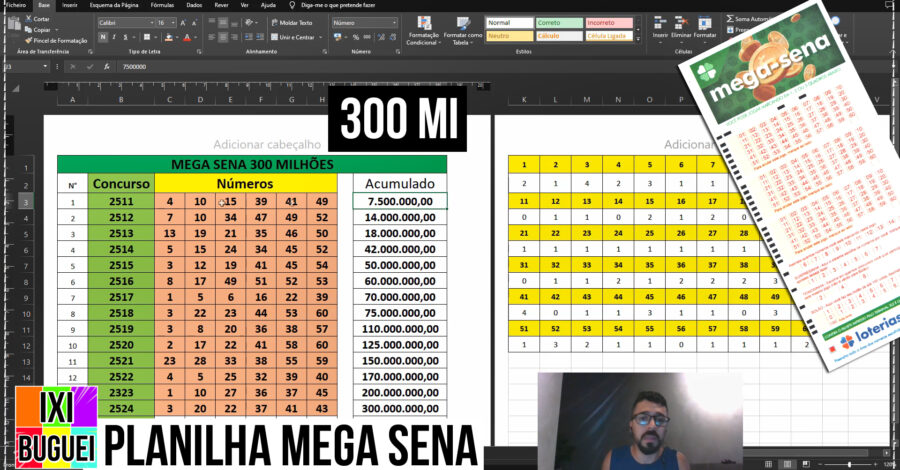This screenshot has width=900, height=470.
Task: Open the Ficheiro menu tab
Action: click(x=15, y=5)
